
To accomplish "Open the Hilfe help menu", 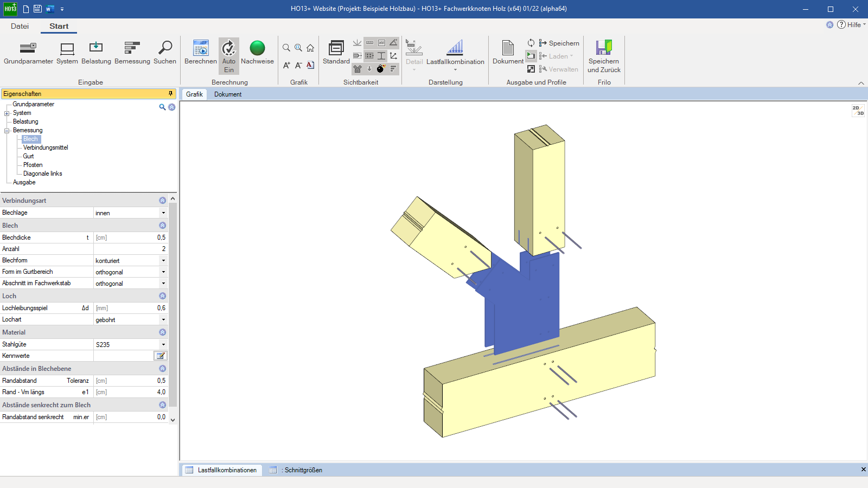I will (x=852, y=24).
